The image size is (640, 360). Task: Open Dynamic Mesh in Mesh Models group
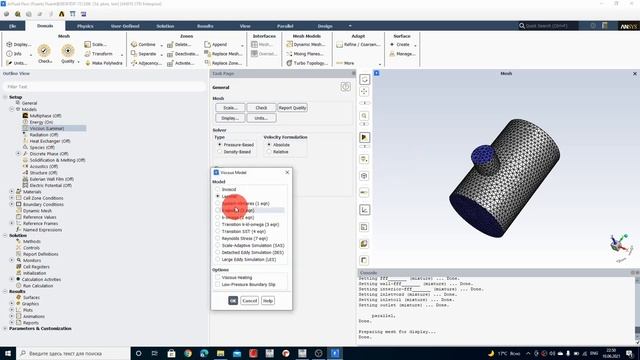(306, 44)
